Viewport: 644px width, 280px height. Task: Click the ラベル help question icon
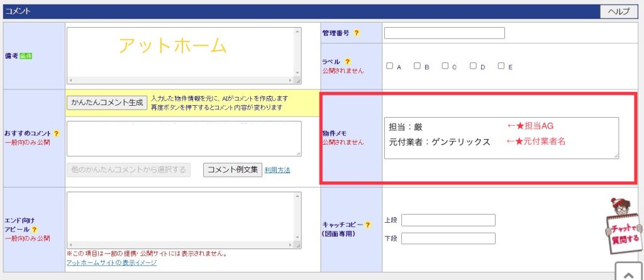(347, 62)
